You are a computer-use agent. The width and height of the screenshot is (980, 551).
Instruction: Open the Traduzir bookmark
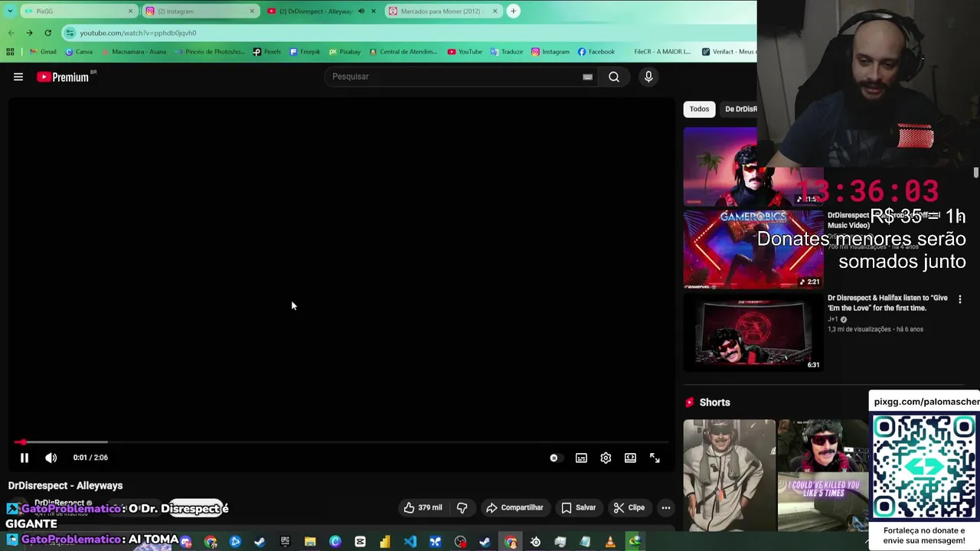(507, 51)
